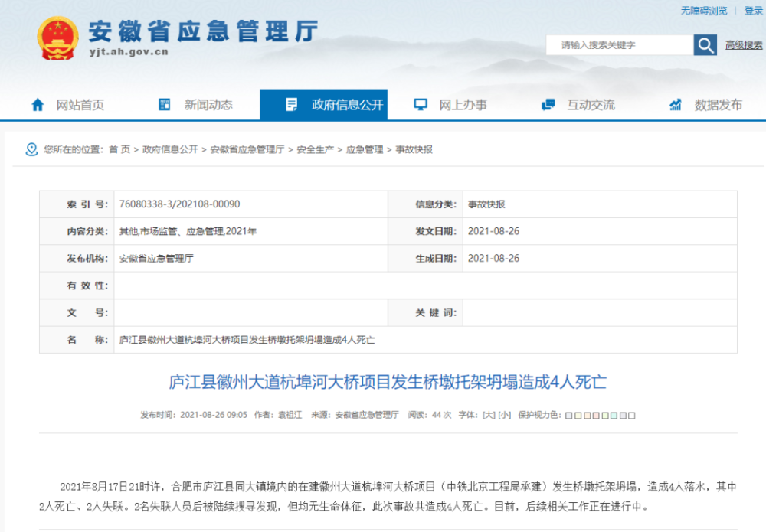The image size is (766, 532).
Task: Select the last eye-protection color swatch
Action: [631, 416]
